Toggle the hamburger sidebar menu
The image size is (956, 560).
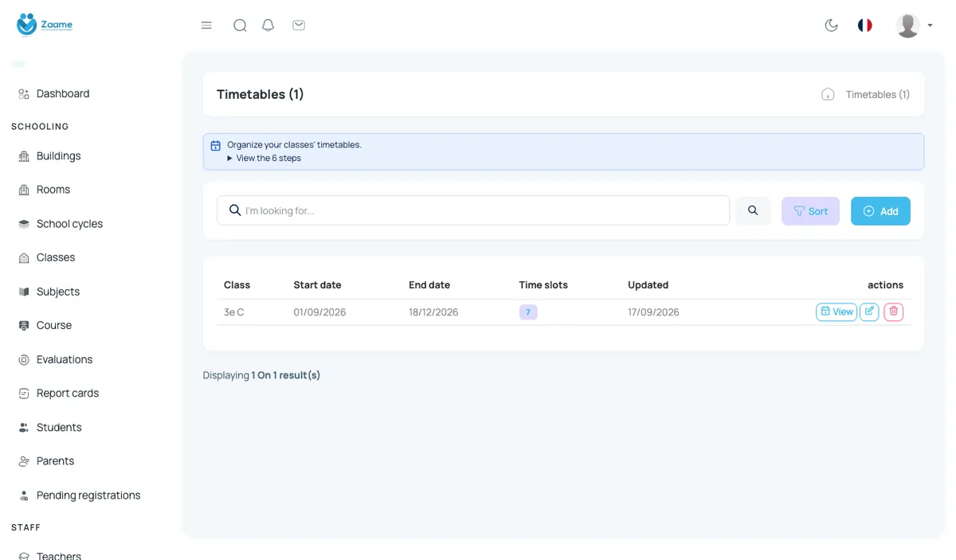(206, 25)
